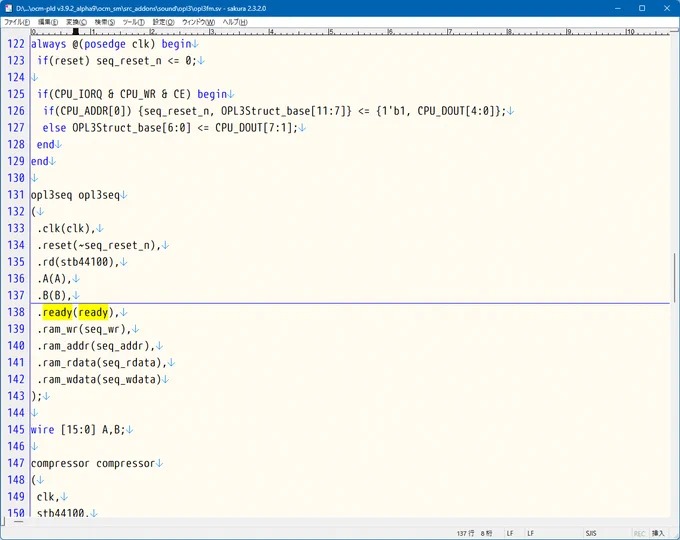680x540 pixels.
Task: Click the 137 行 8 桁 cursor position
Action: click(x=474, y=533)
